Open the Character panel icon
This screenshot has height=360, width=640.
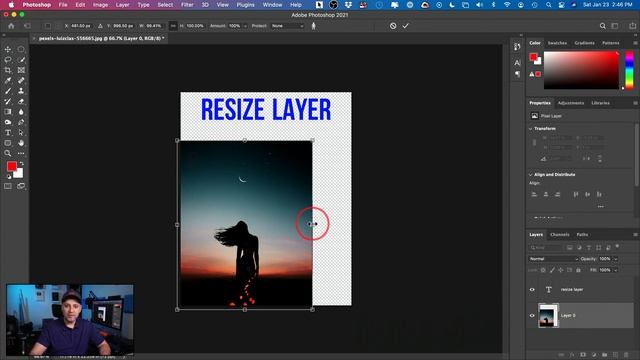tap(517, 62)
